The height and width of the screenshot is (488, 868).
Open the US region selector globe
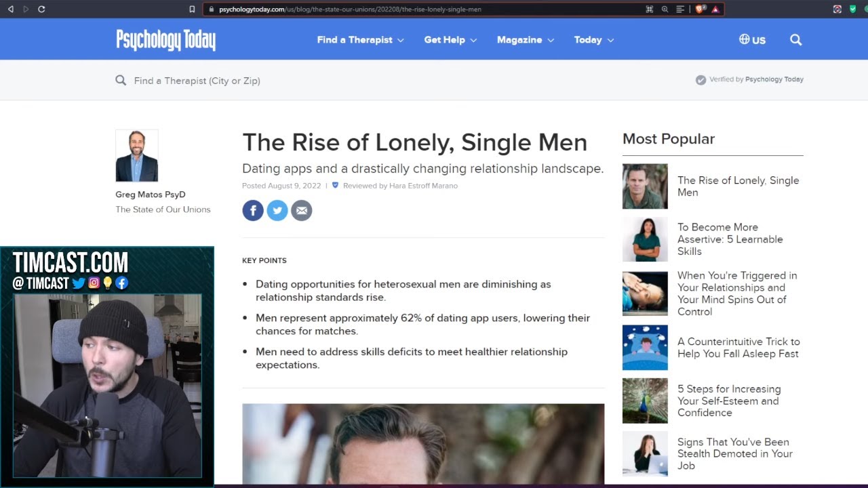pos(752,40)
